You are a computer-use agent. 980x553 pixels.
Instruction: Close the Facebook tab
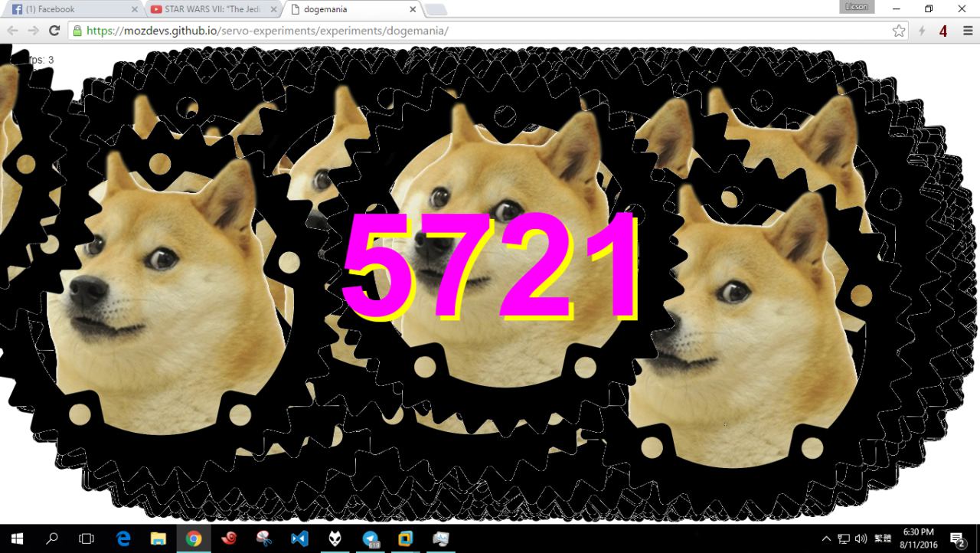[135, 9]
